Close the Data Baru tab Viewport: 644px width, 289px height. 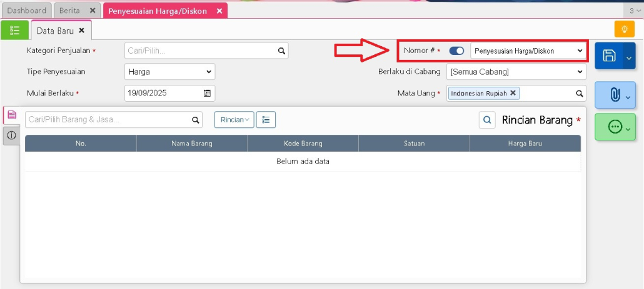[x=81, y=31]
